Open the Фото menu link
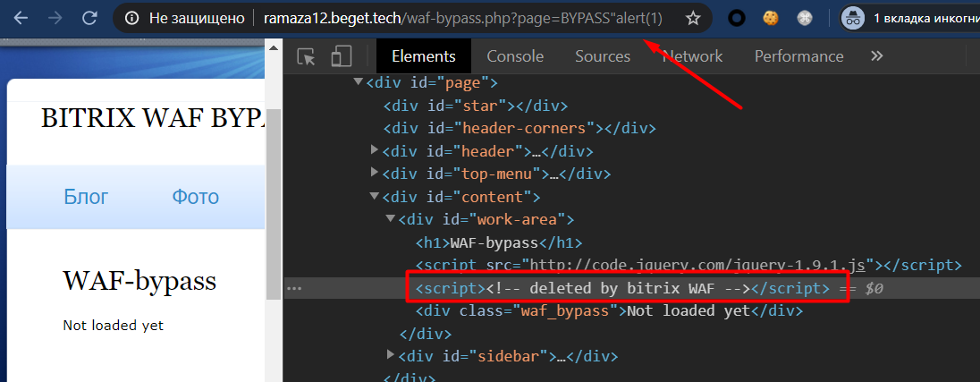Image resolution: width=980 pixels, height=382 pixels. [196, 197]
